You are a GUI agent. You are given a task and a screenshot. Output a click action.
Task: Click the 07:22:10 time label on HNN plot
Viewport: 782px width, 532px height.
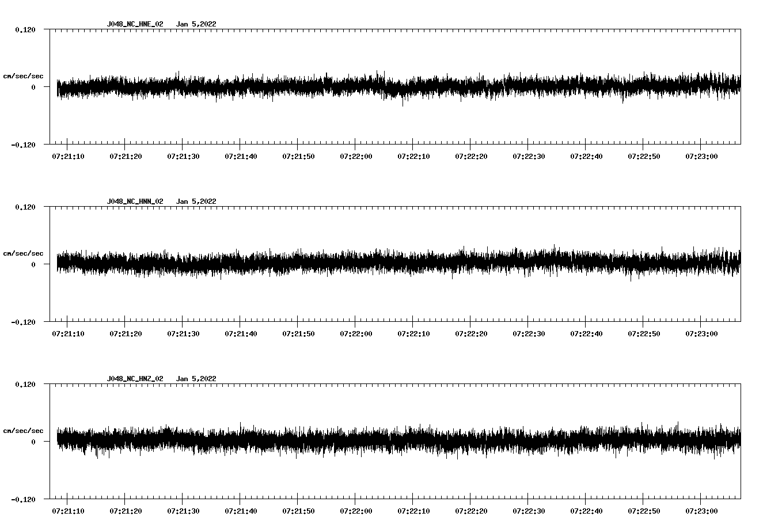click(413, 333)
